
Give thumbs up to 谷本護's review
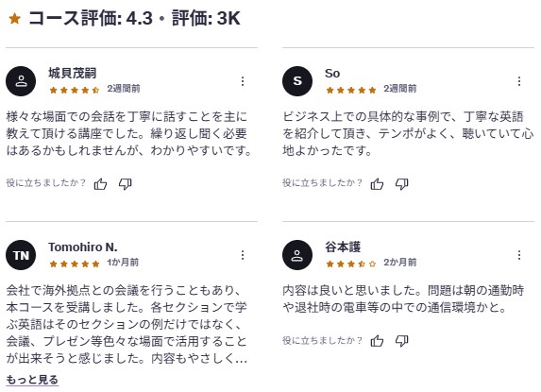[377, 341]
